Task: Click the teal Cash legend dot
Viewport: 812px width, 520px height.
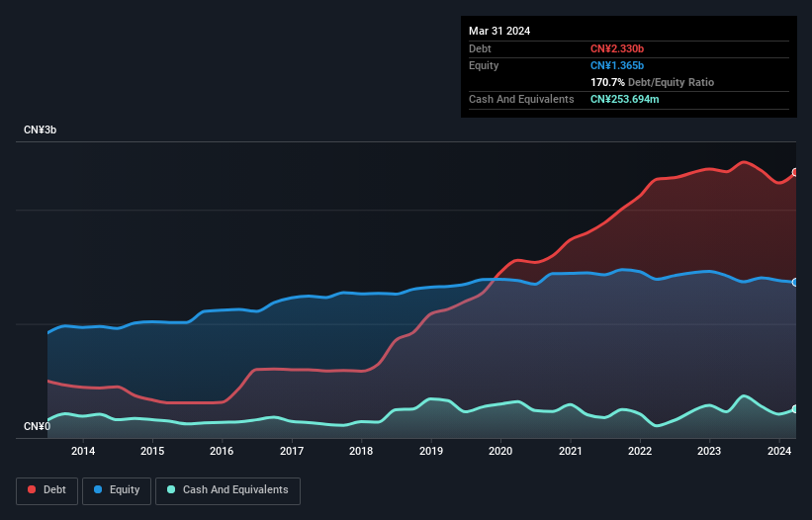Action: coord(171,489)
